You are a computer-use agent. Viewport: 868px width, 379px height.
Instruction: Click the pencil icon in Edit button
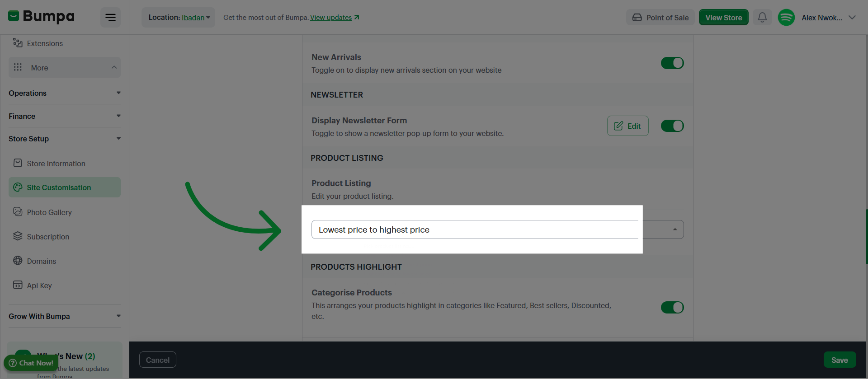(618, 126)
